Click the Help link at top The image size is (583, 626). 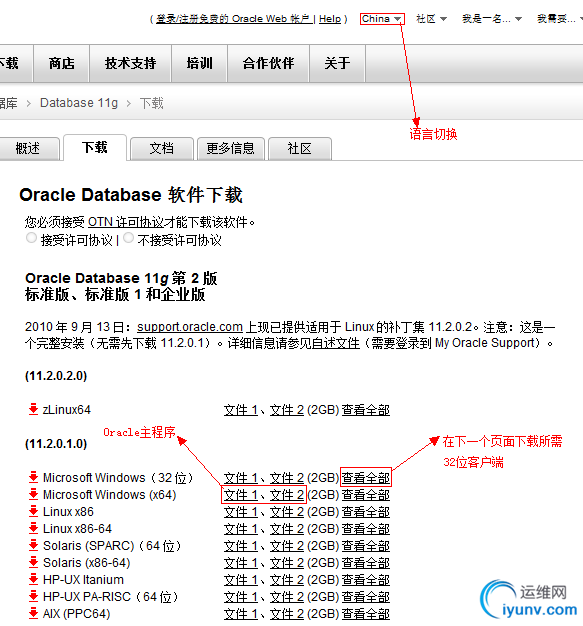point(330,19)
